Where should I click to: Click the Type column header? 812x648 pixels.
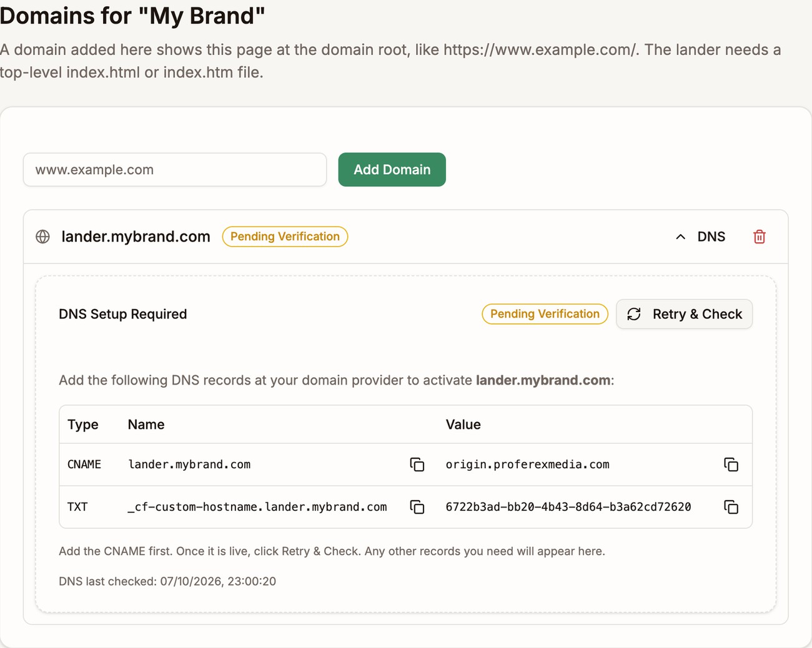tap(83, 425)
